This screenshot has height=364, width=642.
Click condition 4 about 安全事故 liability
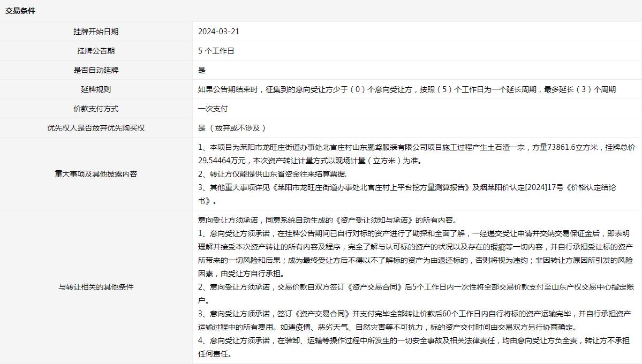pos(413,340)
